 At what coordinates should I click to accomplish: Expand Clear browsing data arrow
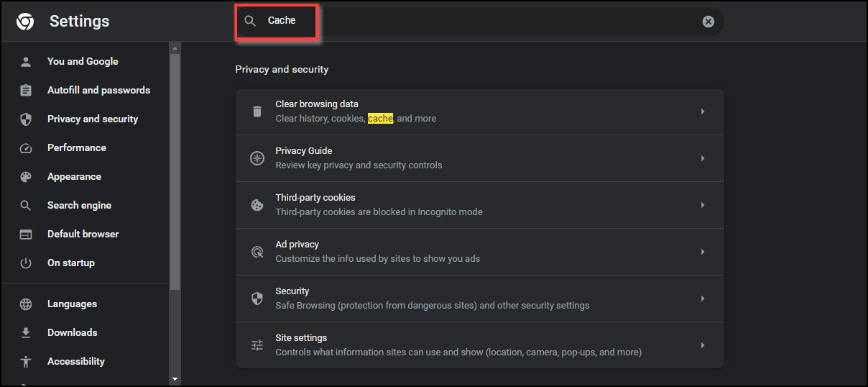coord(702,111)
